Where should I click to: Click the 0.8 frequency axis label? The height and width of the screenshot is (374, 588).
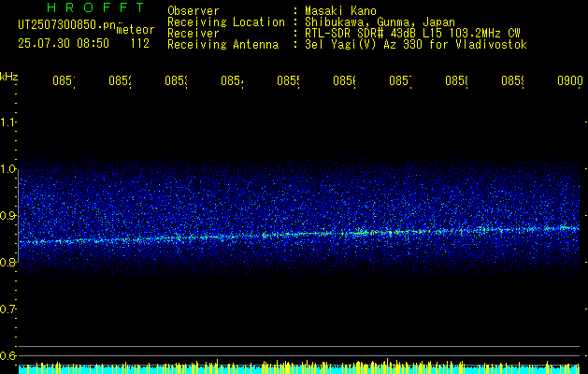point(7,262)
